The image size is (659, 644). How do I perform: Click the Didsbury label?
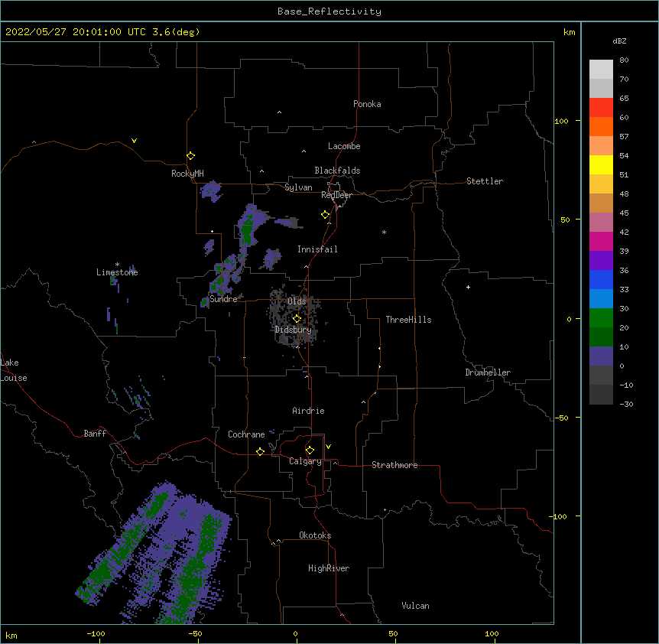[294, 330]
